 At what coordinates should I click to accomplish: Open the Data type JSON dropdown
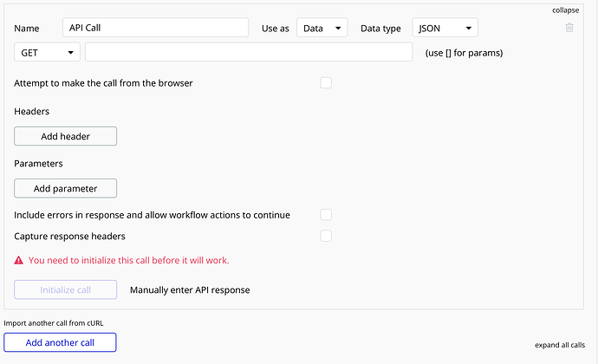(x=445, y=29)
